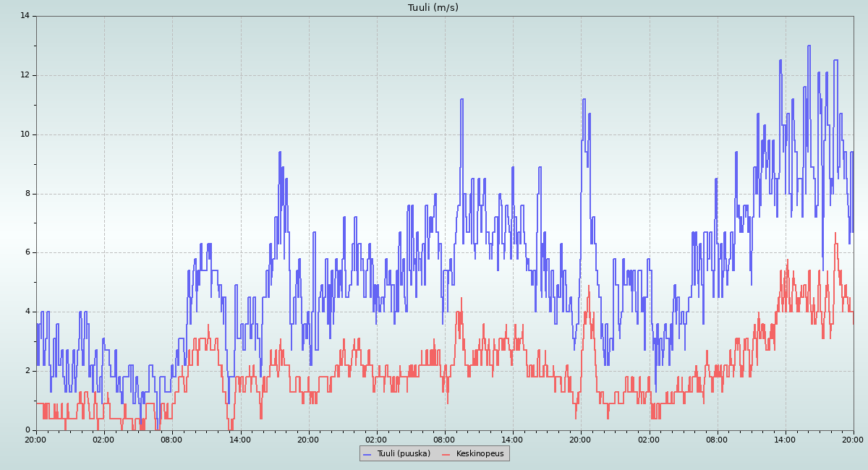Screen dimensions: 868x470
Task: Select the first 02:00 time label
Action: coord(103,439)
